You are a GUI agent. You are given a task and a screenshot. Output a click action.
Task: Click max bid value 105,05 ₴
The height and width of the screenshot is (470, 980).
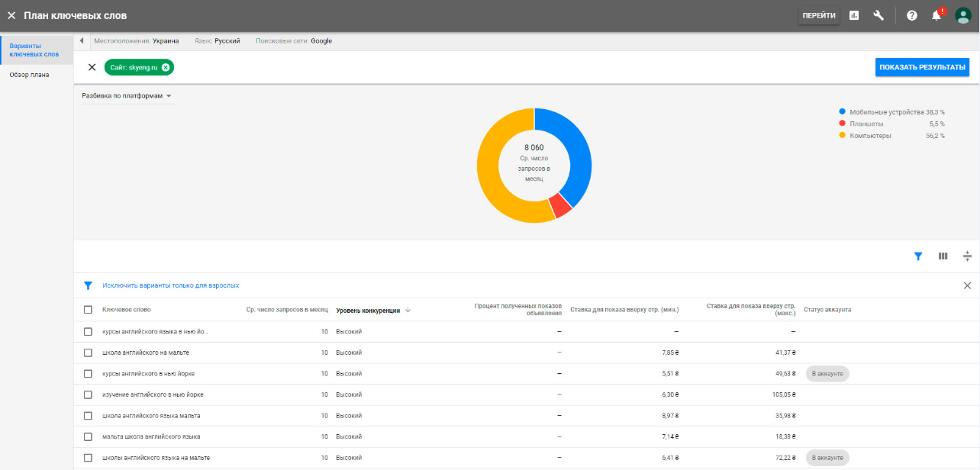pyautogui.click(x=782, y=394)
